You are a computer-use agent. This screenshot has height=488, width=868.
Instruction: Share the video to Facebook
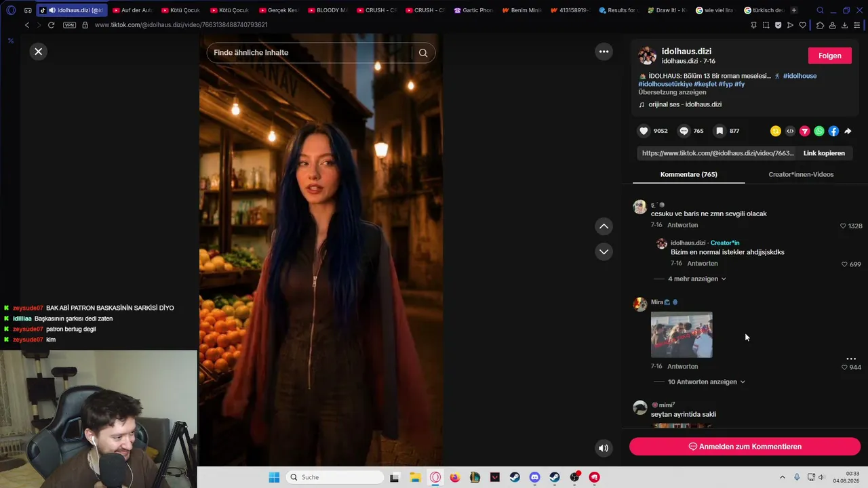[x=833, y=131]
